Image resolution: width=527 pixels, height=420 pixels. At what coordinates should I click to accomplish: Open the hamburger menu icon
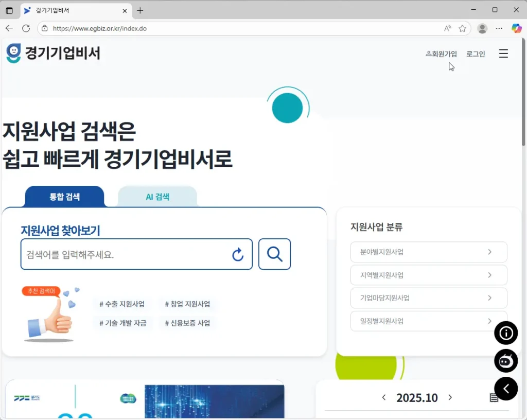click(503, 54)
